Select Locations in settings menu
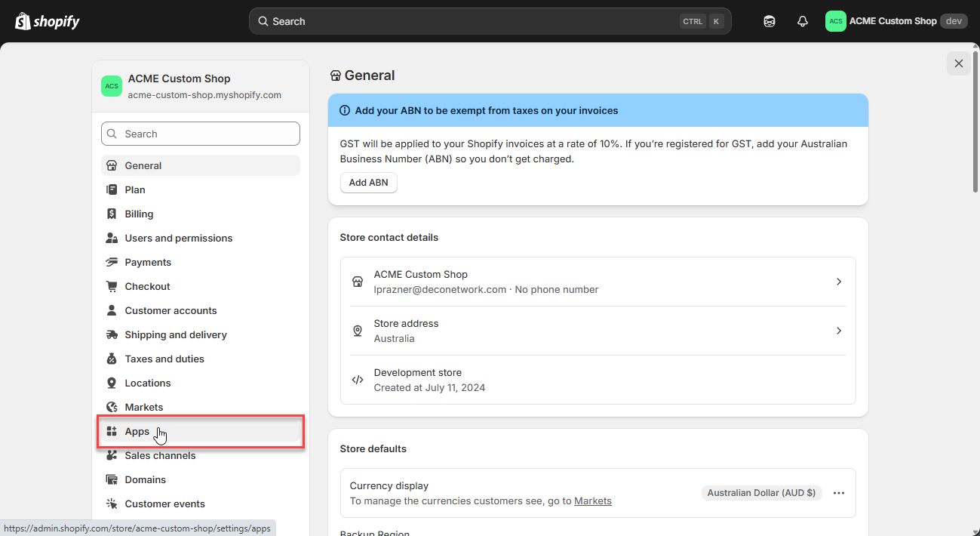Screen dimensions: 980x536 pyautogui.click(x=201, y=383)
